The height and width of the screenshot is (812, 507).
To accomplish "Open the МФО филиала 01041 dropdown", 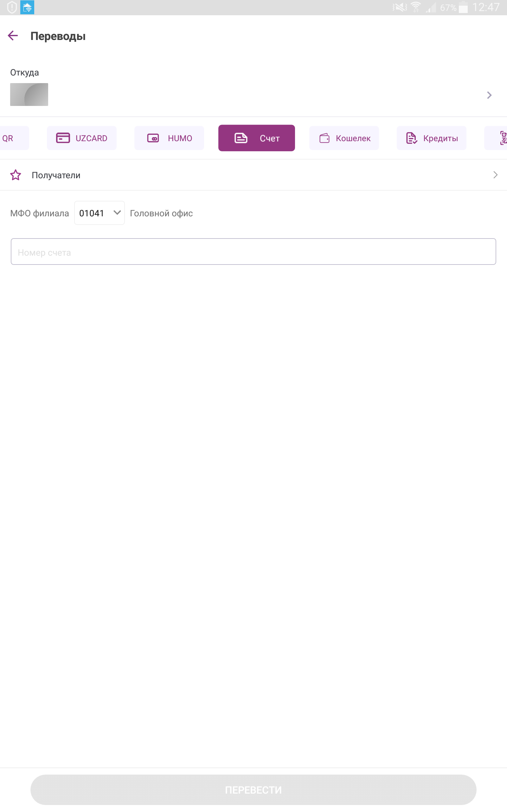I will coord(99,213).
